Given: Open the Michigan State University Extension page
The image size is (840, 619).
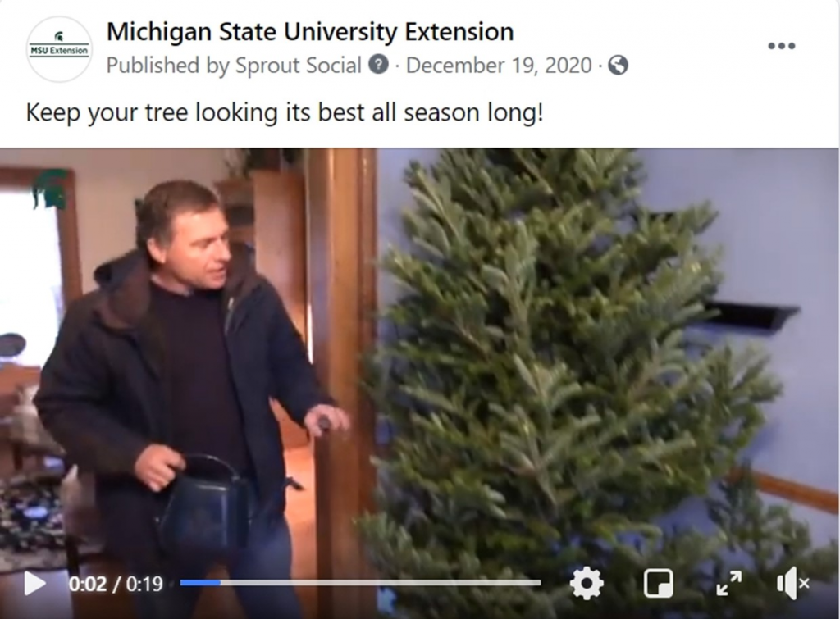Looking at the screenshot, I should pos(309,32).
